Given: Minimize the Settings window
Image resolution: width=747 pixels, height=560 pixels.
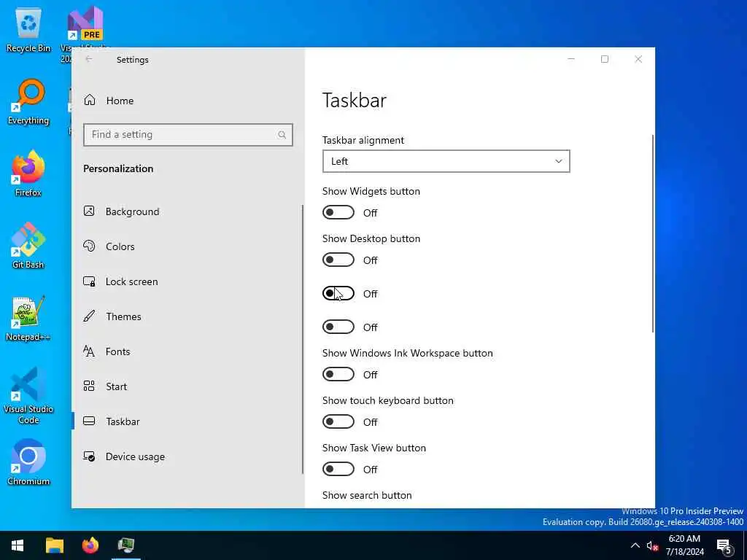Looking at the screenshot, I should (x=571, y=59).
